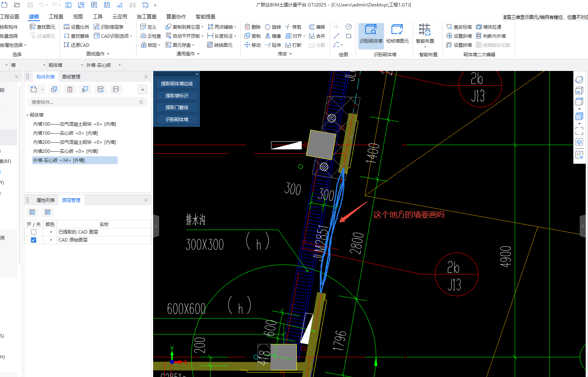Click the 查改标高 tool

(459, 27)
